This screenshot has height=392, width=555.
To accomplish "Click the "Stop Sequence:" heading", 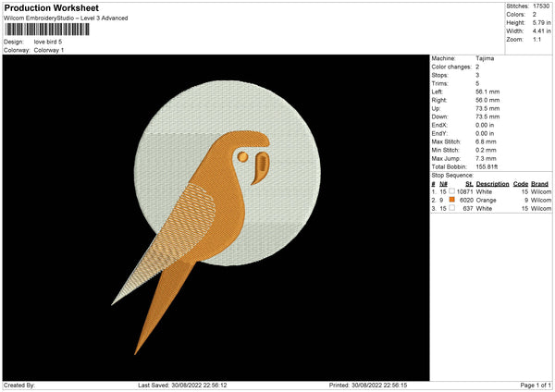I will pos(452,175).
